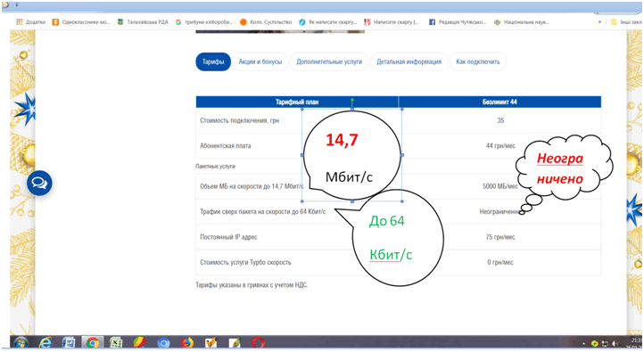Select the 75 грн/мес value
This screenshot has height=352, width=644.
pos(500,237)
